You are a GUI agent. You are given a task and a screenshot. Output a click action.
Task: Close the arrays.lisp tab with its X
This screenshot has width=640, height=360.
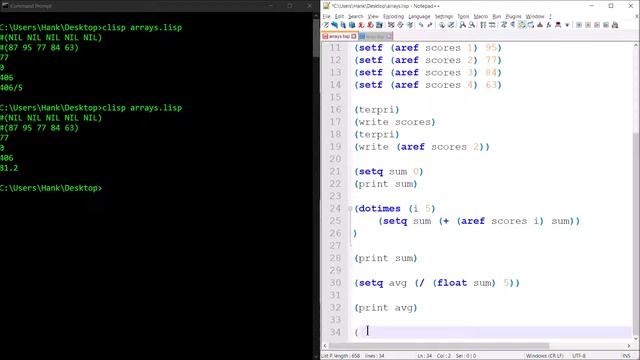pos(354,36)
